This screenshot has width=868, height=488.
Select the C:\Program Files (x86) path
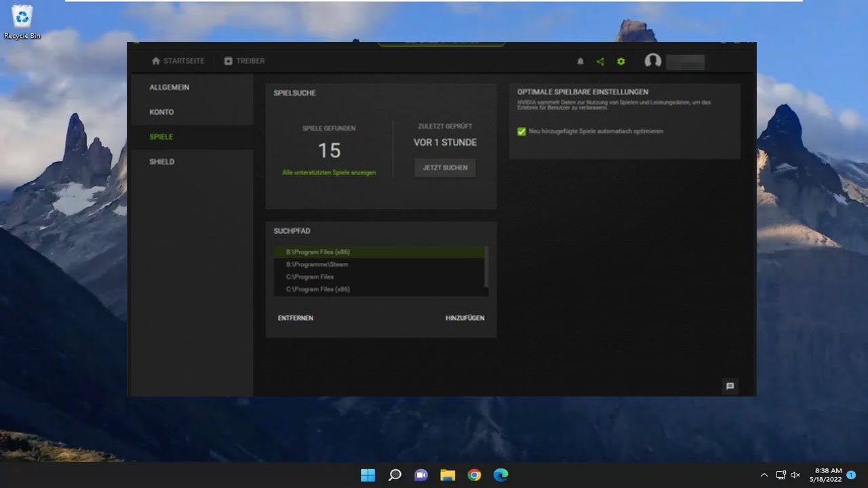click(379, 289)
